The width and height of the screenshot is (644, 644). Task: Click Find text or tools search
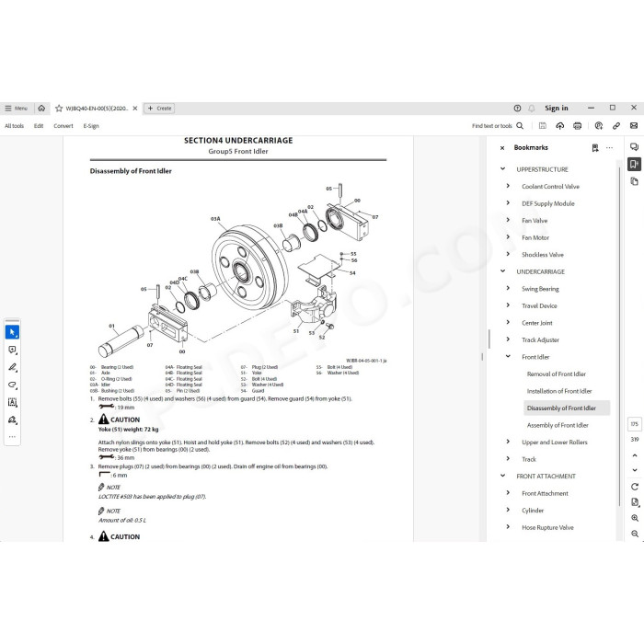click(x=498, y=126)
